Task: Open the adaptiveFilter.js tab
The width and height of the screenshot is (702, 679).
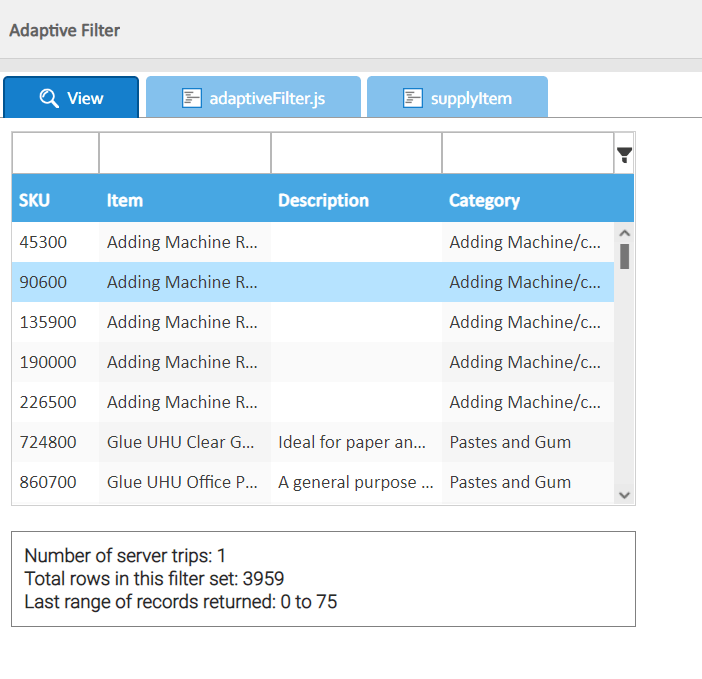Action: [252, 98]
